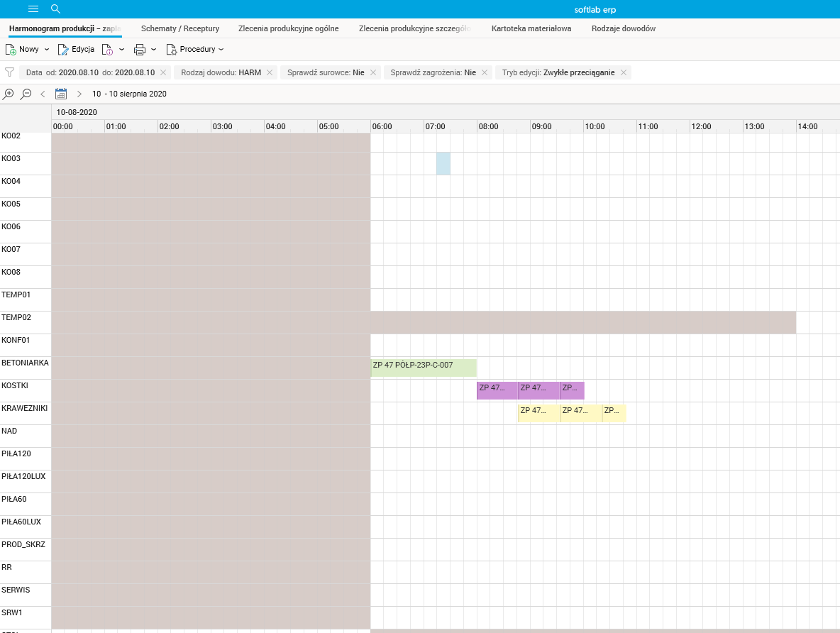Select first yellow ZP 47 block in KRAWEZNIKI
The height and width of the screenshot is (633, 840).
click(539, 413)
